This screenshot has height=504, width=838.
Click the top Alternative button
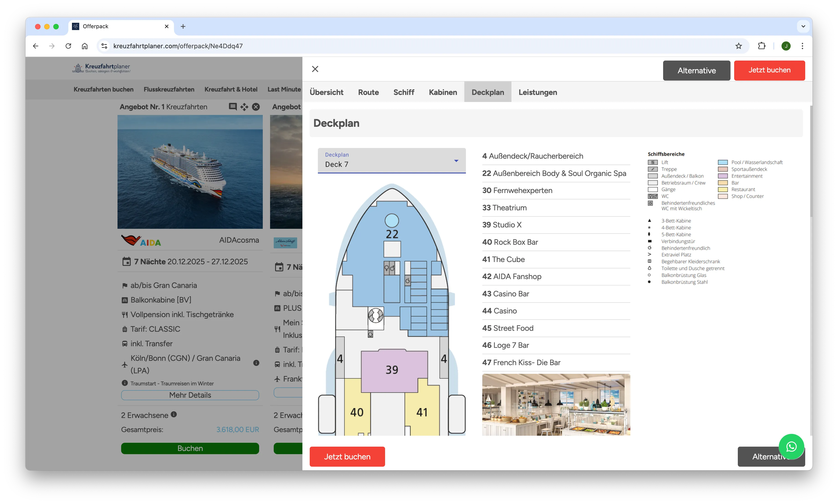pos(696,70)
